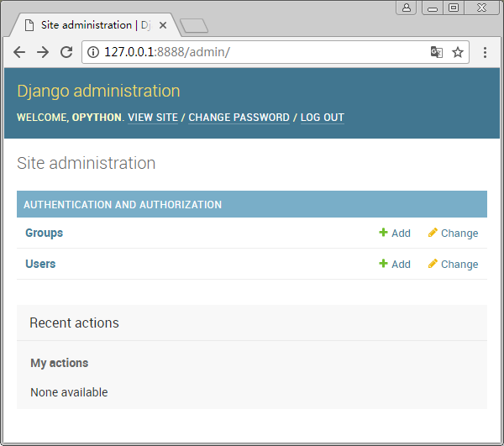View site information icon in address bar

93,52
